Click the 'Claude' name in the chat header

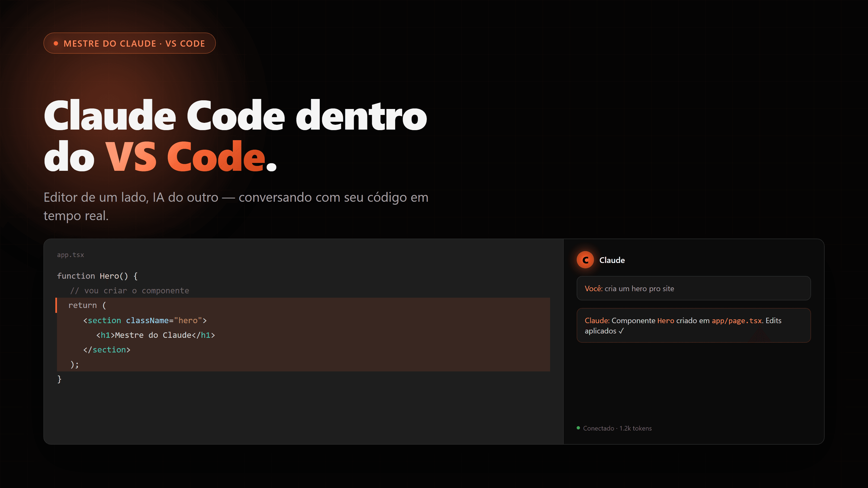(612, 260)
